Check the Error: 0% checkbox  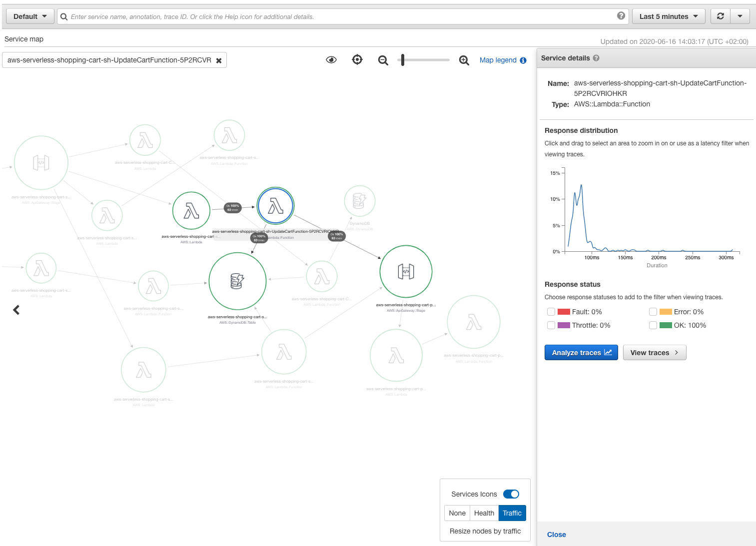pos(653,312)
